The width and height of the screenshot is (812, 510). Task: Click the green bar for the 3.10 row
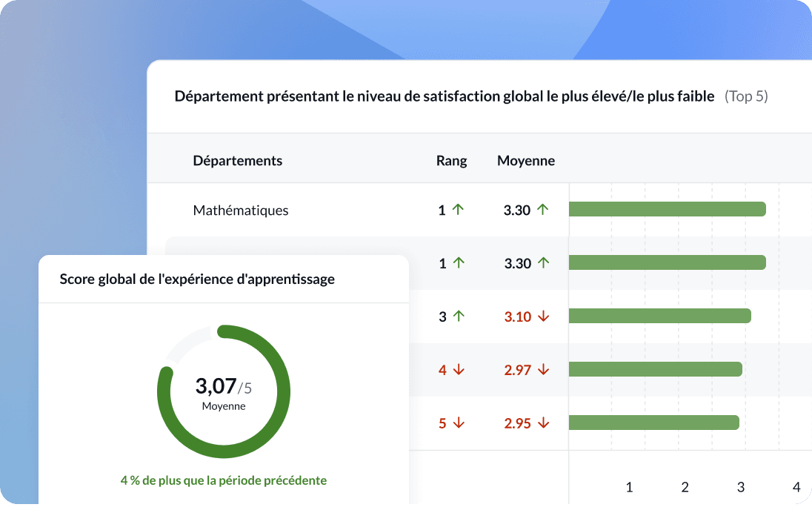pos(659,316)
